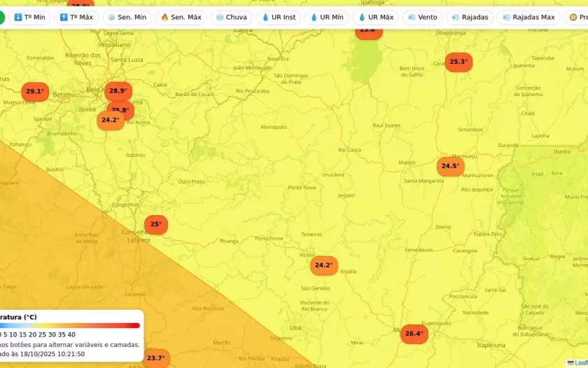Enable the Sen. Máx layer button
The height and width of the screenshot is (368, 588).
click(x=179, y=17)
